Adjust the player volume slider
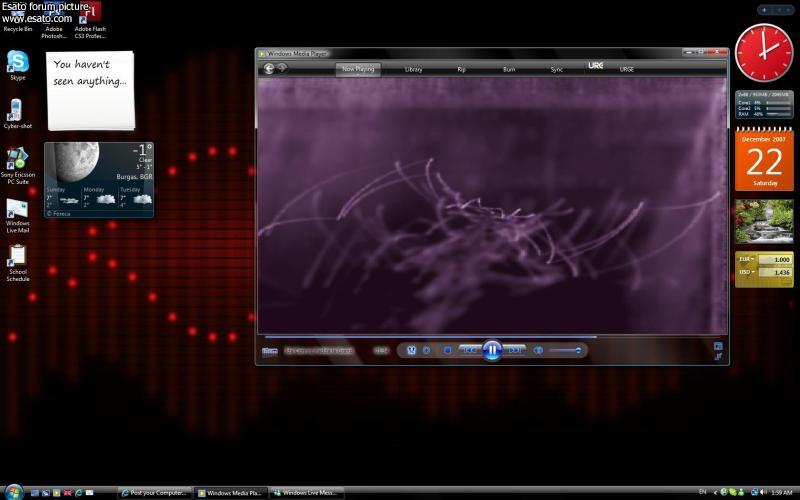This screenshot has height=500, width=800. pos(565,351)
